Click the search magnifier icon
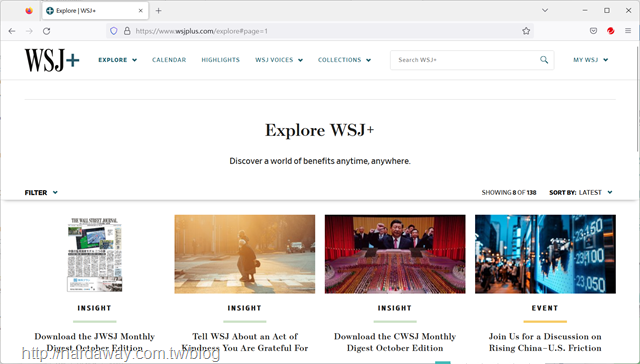This screenshot has height=364, width=640. coord(544,60)
